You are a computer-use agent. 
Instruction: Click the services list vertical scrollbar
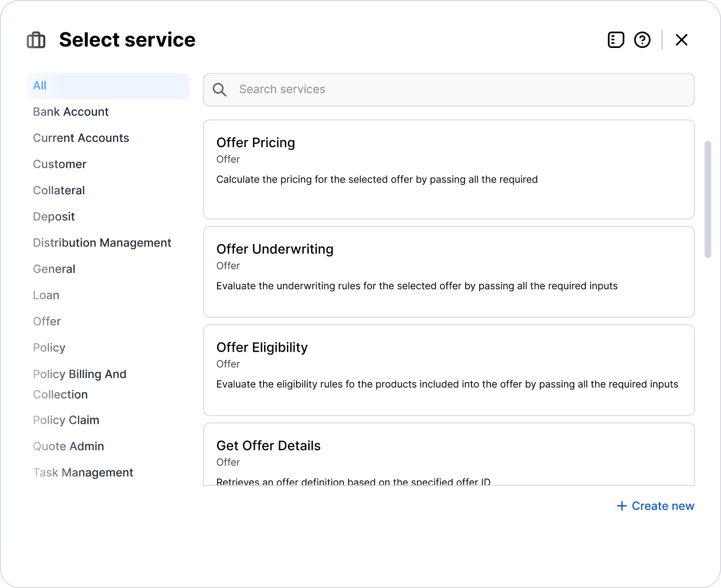(x=707, y=200)
